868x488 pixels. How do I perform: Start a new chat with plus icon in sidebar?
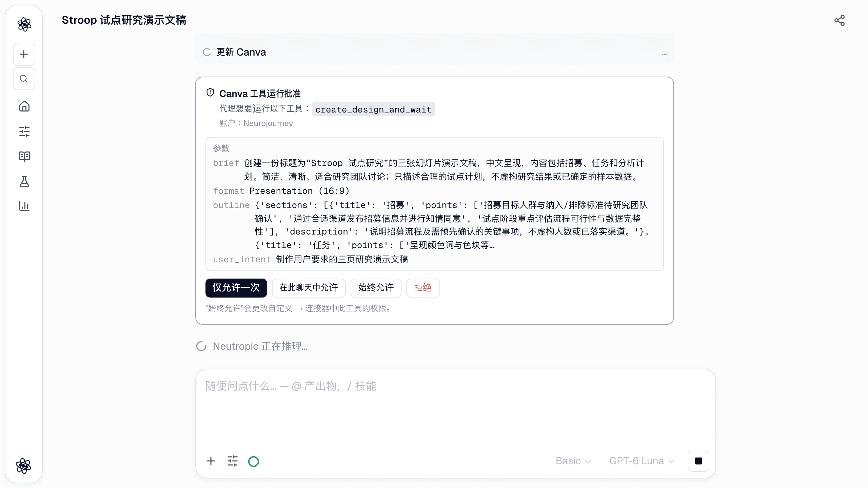tap(24, 54)
